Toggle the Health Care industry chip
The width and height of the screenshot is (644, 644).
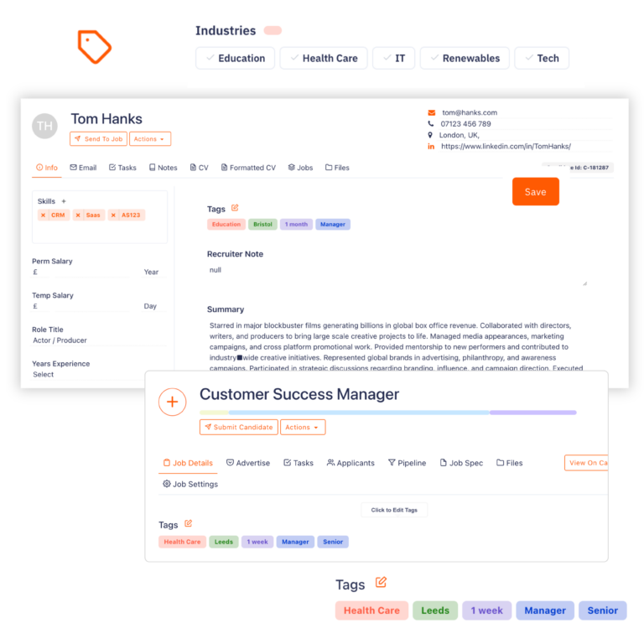tap(324, 59)
